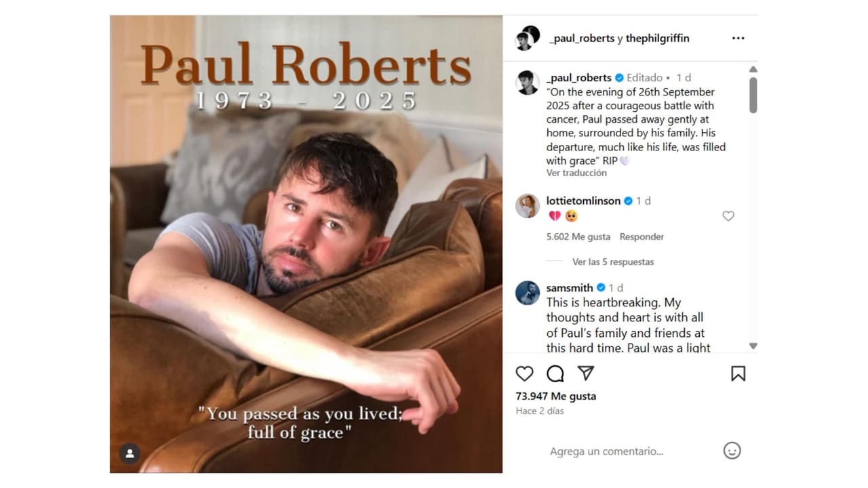868x488 pixels.
Task: Open samsmith profile picture
Action: click(x=528, y=293)
